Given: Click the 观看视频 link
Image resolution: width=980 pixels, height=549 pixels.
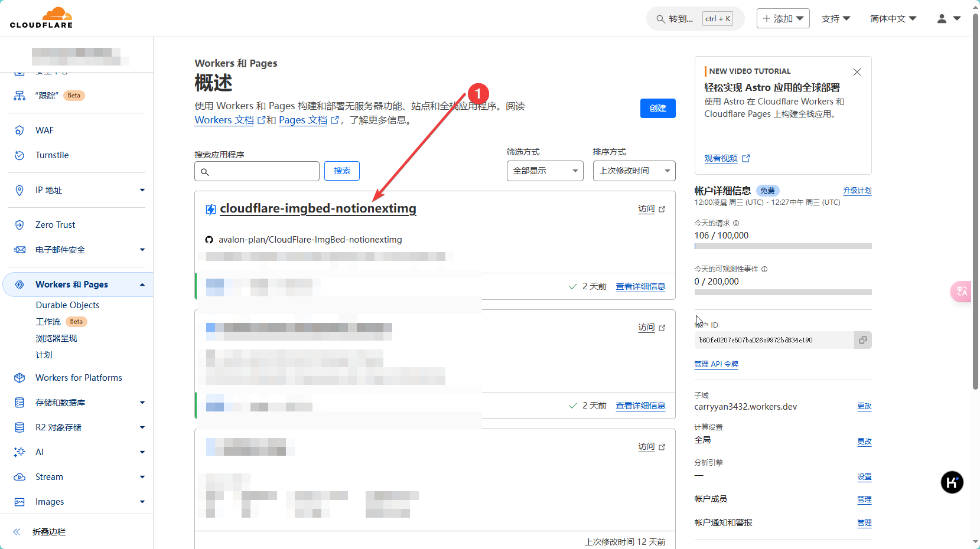Looking at the screenshot, I should (721, 159).
